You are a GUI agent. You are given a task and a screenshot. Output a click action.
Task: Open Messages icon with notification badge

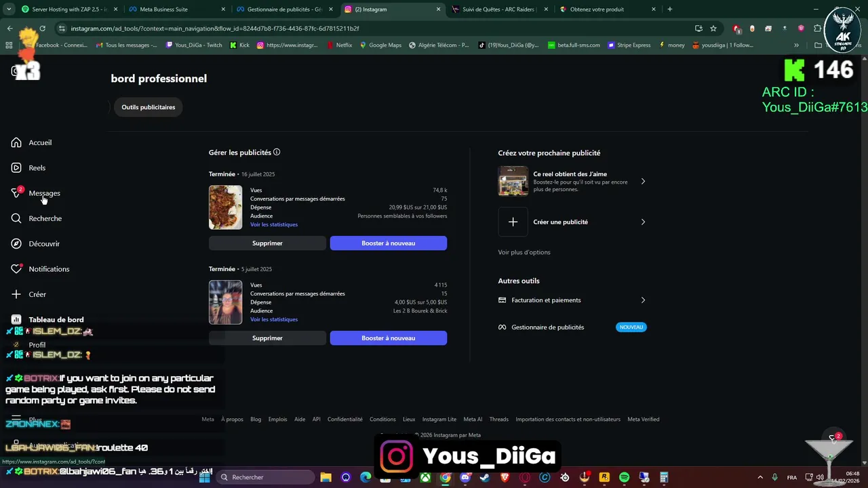[16, 193]
